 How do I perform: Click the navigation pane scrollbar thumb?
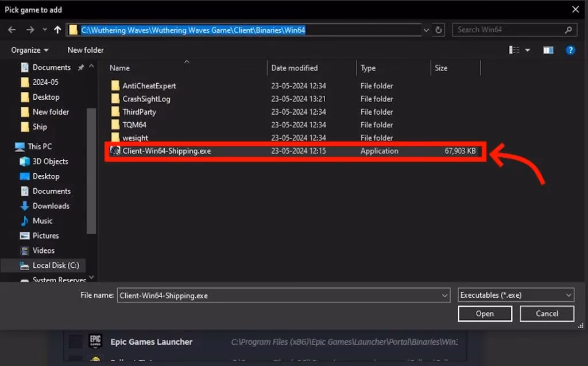[x=91, y=170]
